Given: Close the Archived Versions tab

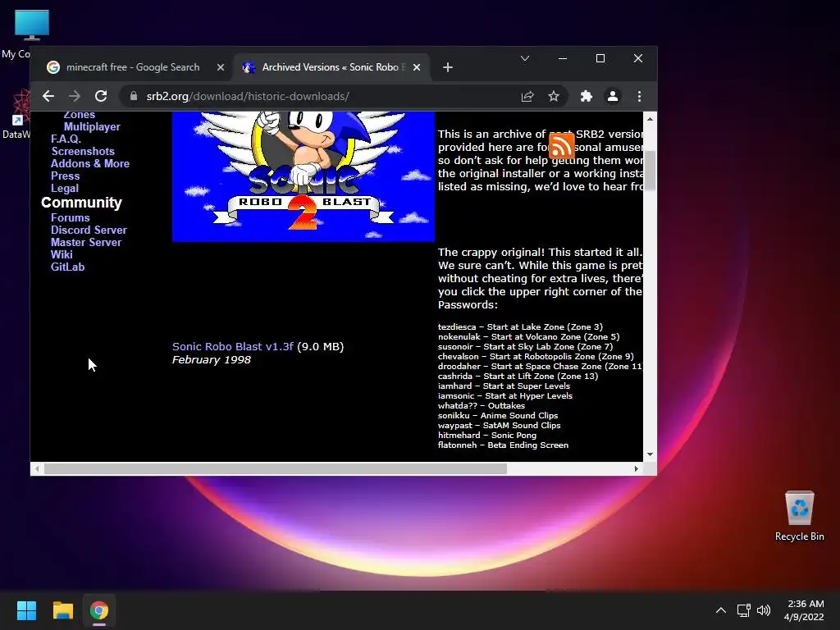Looking at the screenshot, I should pos(417,67).
